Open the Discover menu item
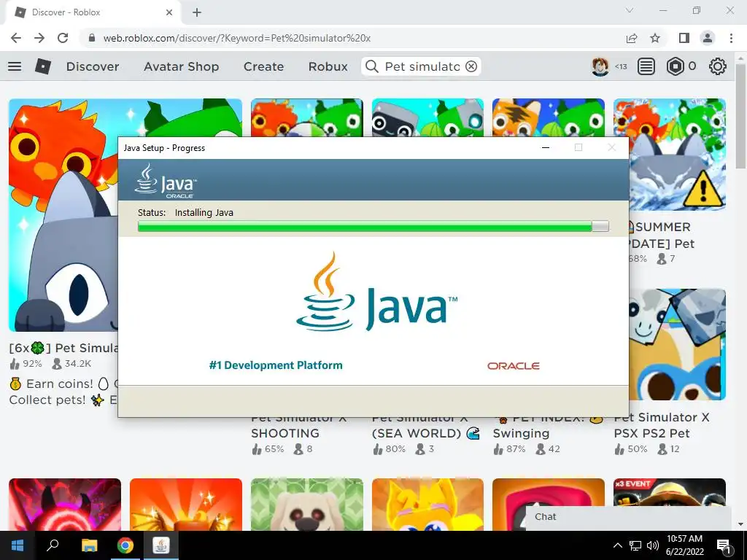This screenshot has width=747, height=560. coord(93,66)
